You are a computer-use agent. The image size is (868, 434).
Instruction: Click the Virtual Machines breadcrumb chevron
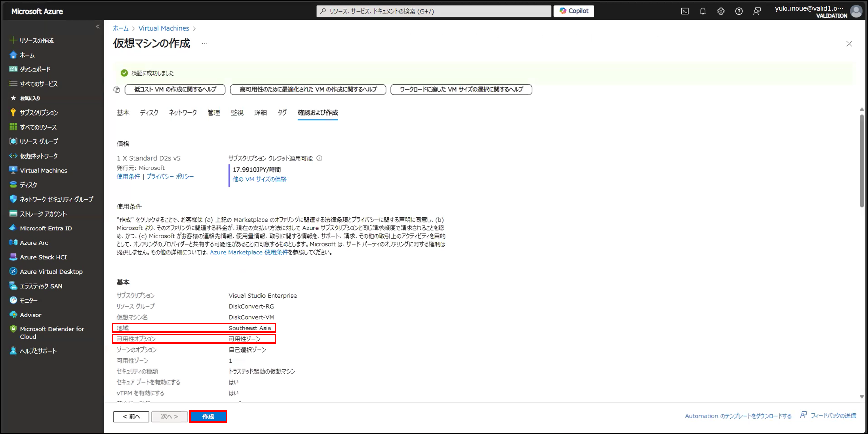coord(194,29)
